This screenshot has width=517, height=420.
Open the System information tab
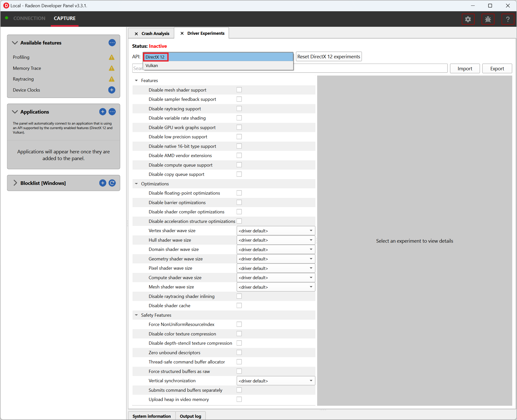click(152, 416)
